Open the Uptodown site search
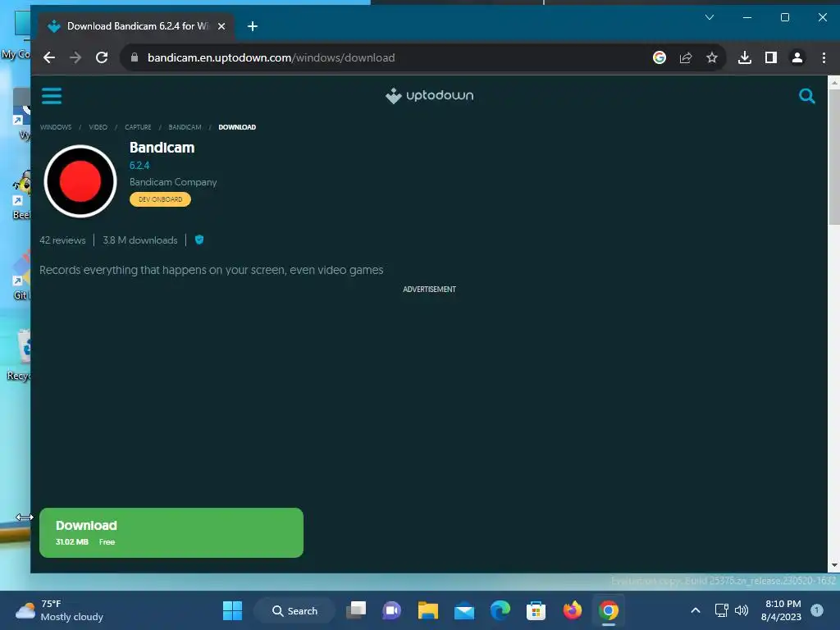 coord(807,97)
